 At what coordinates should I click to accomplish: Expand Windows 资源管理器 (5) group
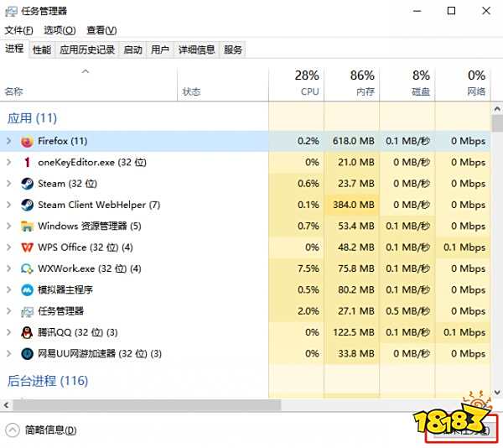(x=9, y=227)
